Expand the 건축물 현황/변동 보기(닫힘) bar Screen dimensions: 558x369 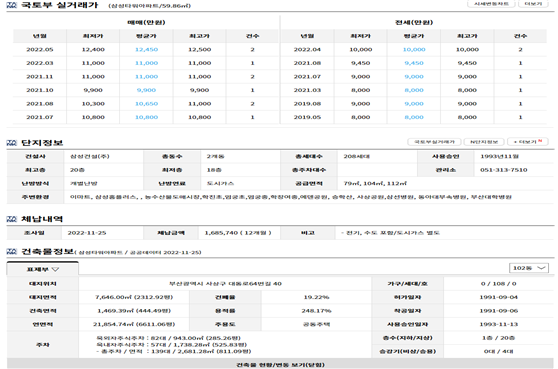coord(280,365)
